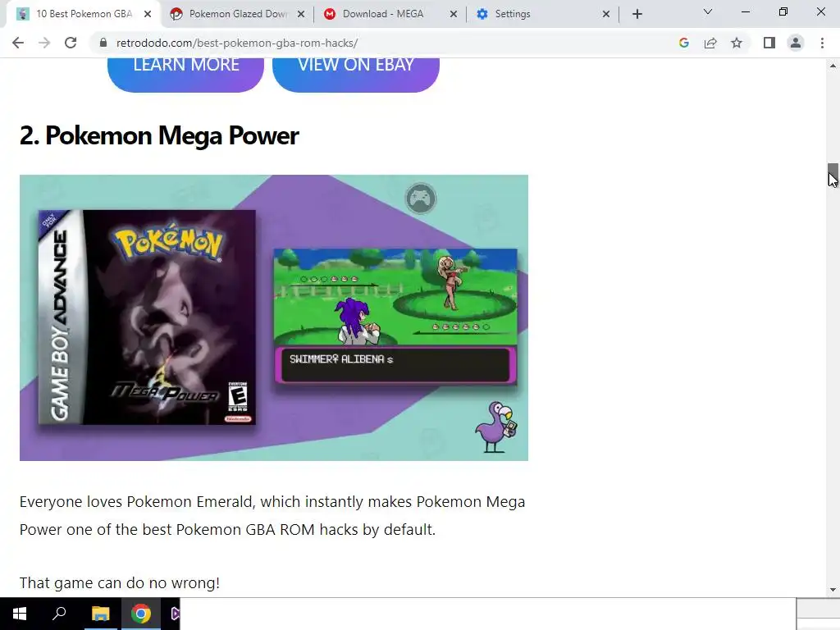Viewport: 840px width, 630px height.
Task: Go back to the previous page
Action: pos(18,43)
